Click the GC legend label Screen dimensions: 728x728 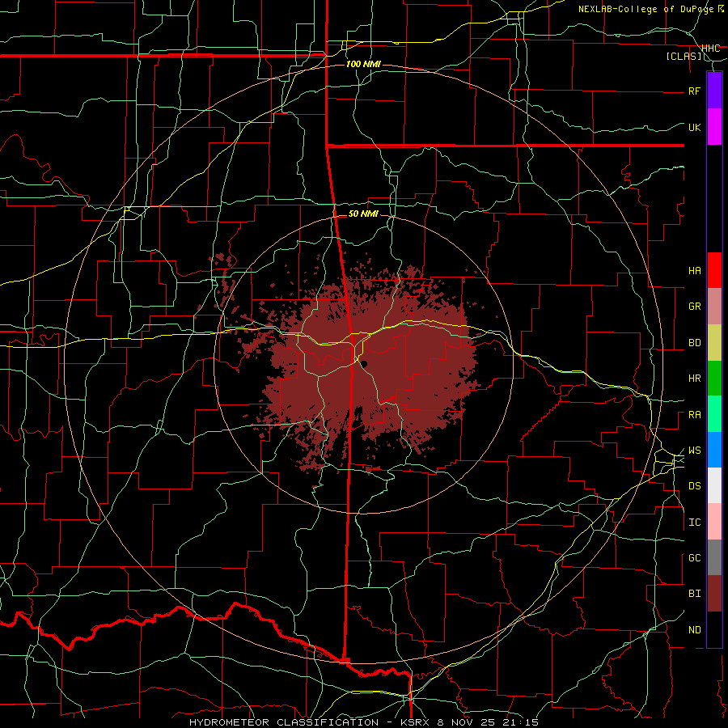click(x=694, y=558)
